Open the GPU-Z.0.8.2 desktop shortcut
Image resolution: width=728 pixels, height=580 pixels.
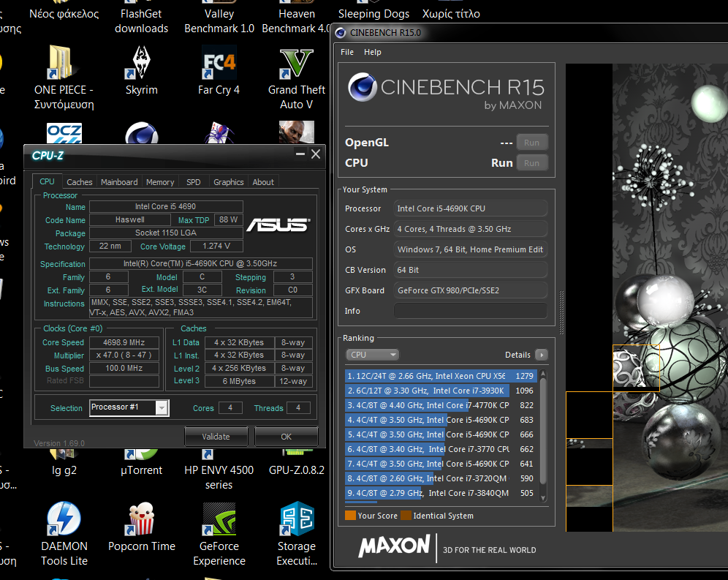point(297,462)
